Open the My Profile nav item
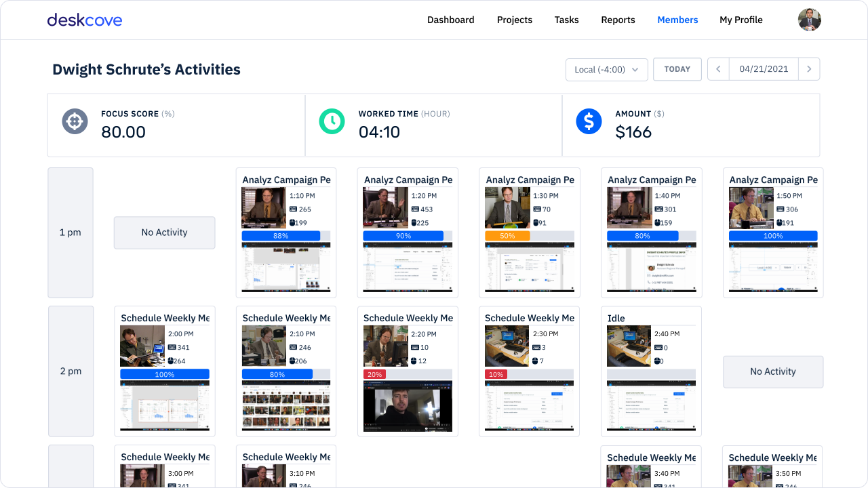 (741, 20)
